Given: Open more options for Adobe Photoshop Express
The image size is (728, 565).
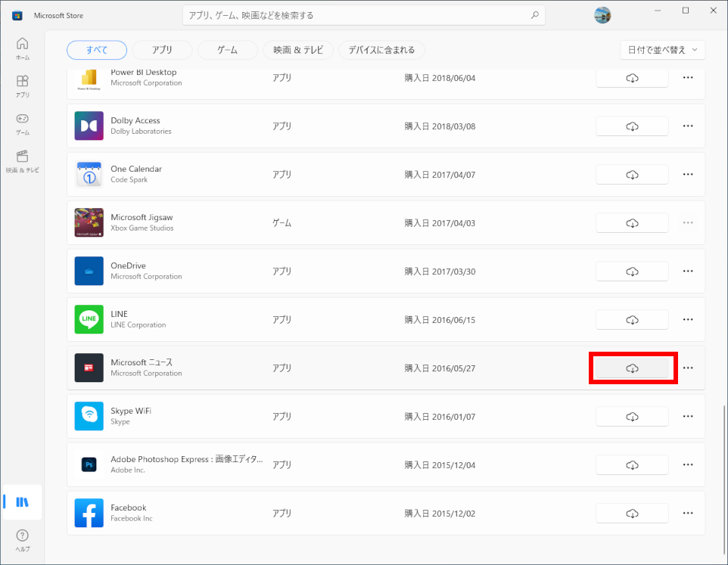Looking at the screenshot, I should pos(688,465).
